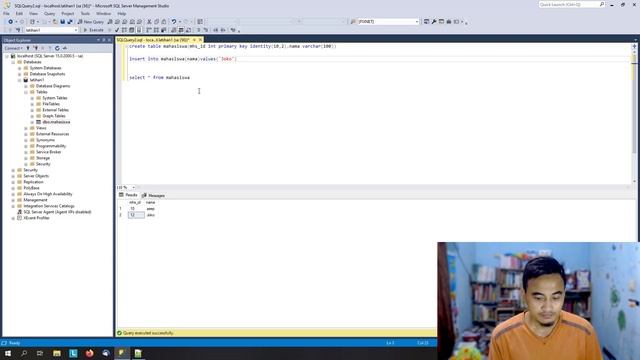Open the Help menu
The height and width of the screenshot is (360, 640).
coord(122,13)
